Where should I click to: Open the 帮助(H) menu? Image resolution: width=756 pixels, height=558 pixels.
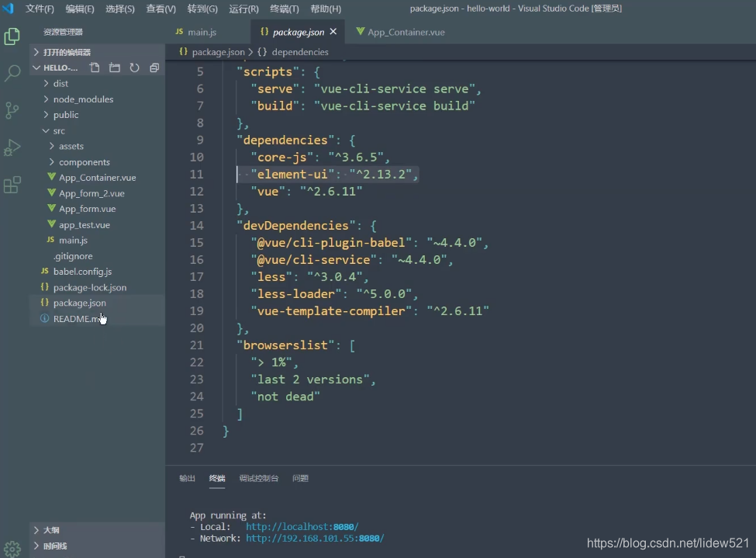[x=326, y=9]
